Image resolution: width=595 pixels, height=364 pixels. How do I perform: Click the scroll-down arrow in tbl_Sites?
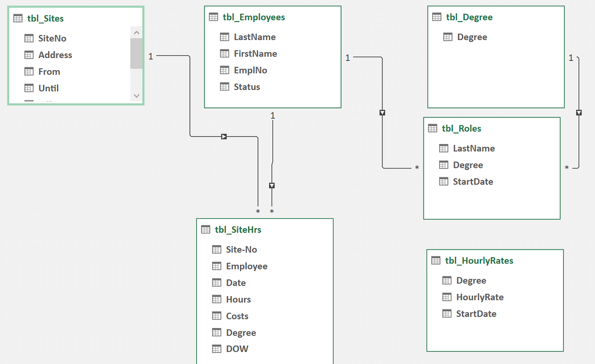[x=136, y=95]
